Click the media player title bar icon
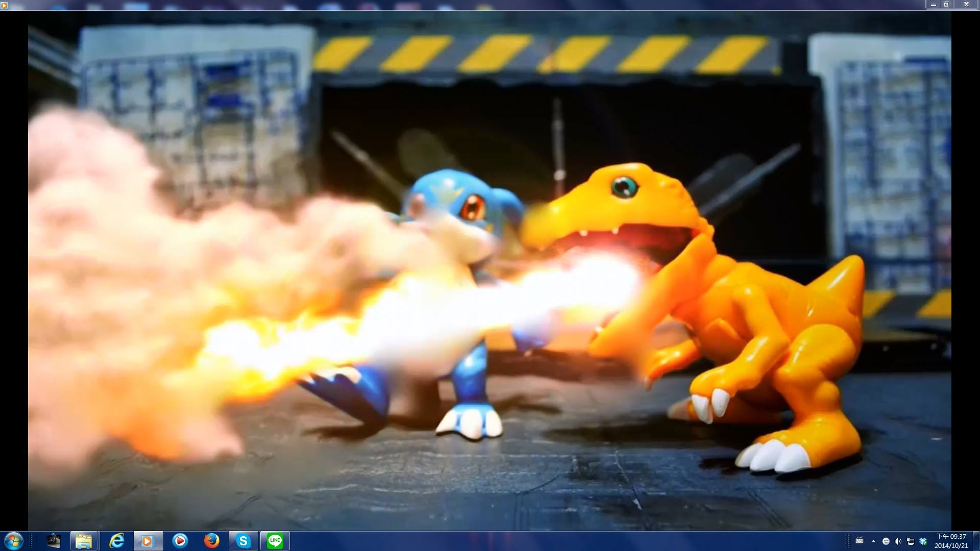 tap(4, 5)
